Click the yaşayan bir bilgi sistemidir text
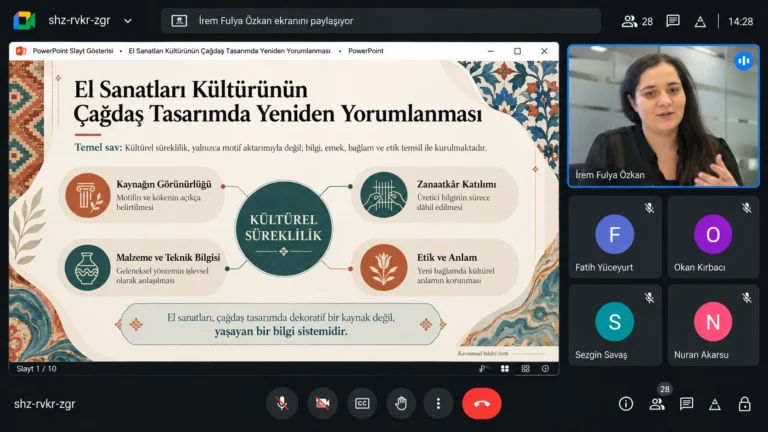Screen dimensions: 768x432 [x=281, y=332]
